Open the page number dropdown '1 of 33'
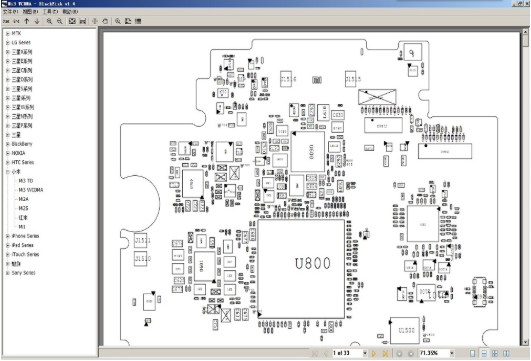The image size is (531, 361). 365,353
